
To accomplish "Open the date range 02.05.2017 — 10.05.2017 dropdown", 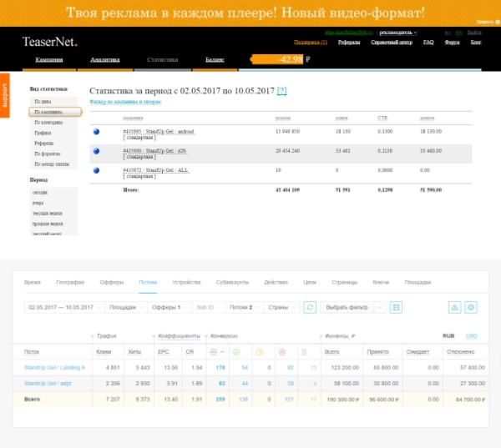I will pos(64,307).
